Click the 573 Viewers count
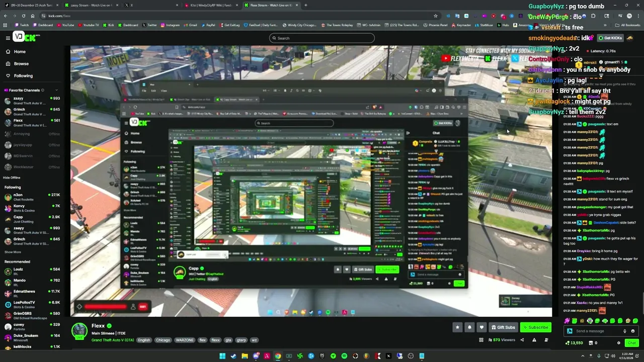 pyautogui.click(x=502, y=340)
